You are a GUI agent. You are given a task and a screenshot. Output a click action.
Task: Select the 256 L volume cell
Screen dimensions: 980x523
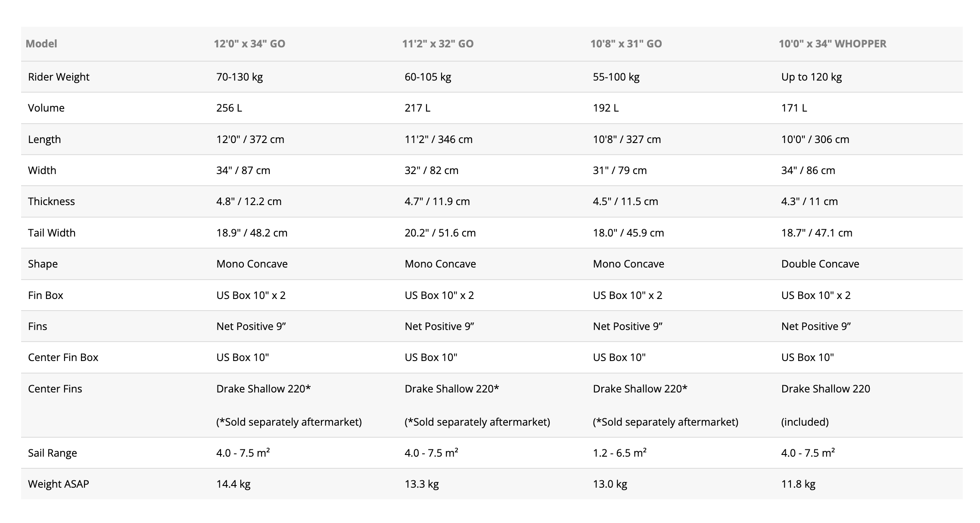229,108
